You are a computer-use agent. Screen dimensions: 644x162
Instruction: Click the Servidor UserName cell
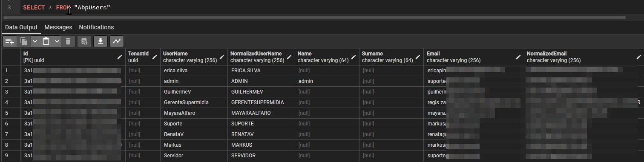194,156
